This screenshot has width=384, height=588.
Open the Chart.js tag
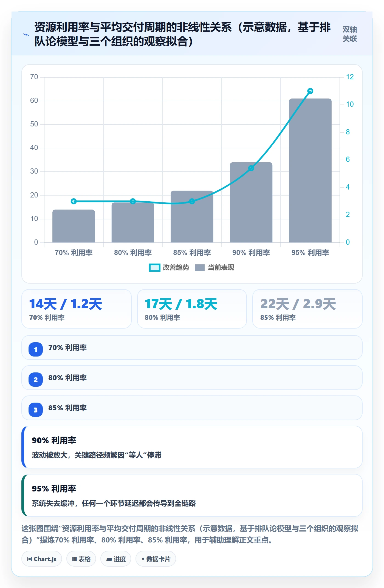pos(42,559)
